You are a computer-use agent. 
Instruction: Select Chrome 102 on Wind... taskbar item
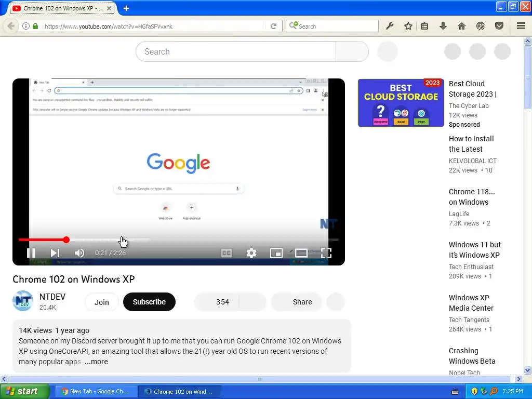(180, 392)
